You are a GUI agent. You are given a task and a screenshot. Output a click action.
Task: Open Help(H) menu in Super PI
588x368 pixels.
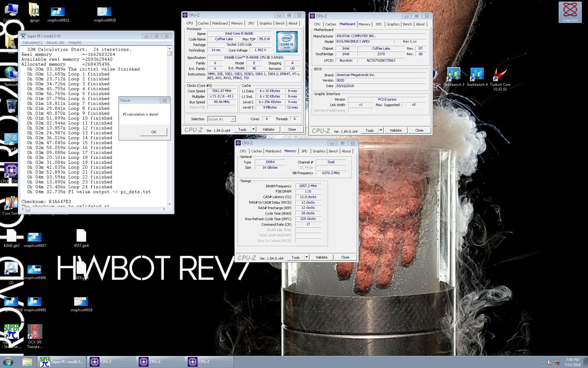click(75, 43)
